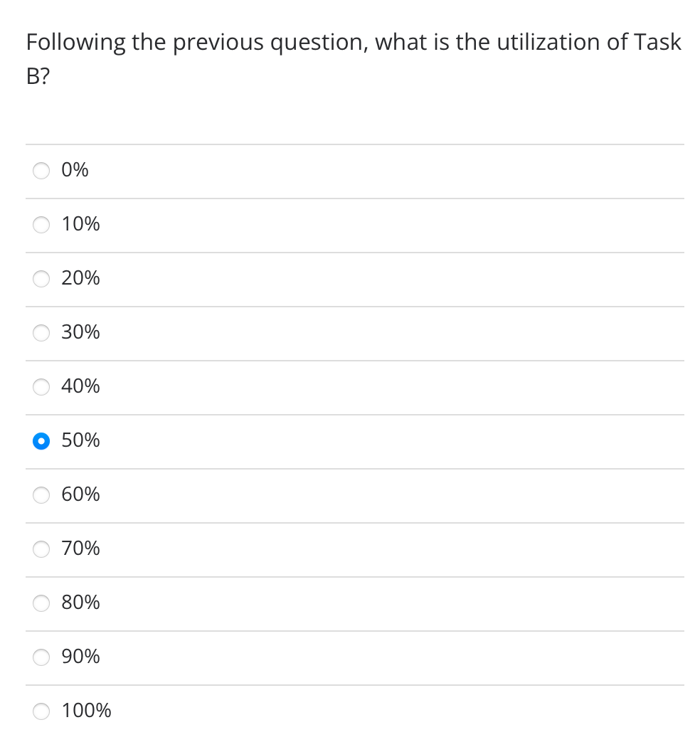Select the 90% radio button
This screenshot has width=700, height=747.
41,657
